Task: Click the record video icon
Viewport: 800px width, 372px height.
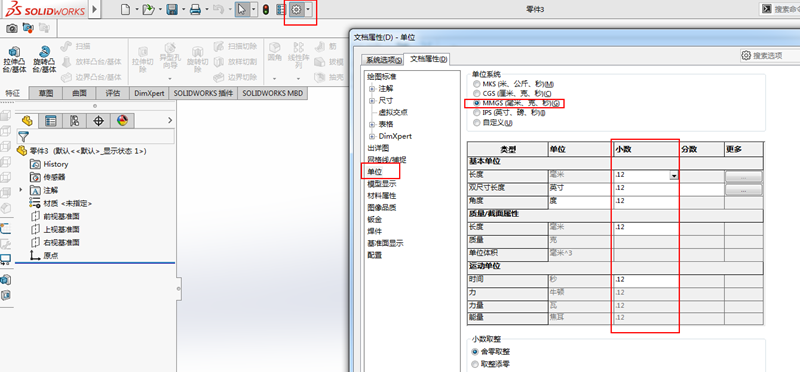Action: click(x=28, y=29)
